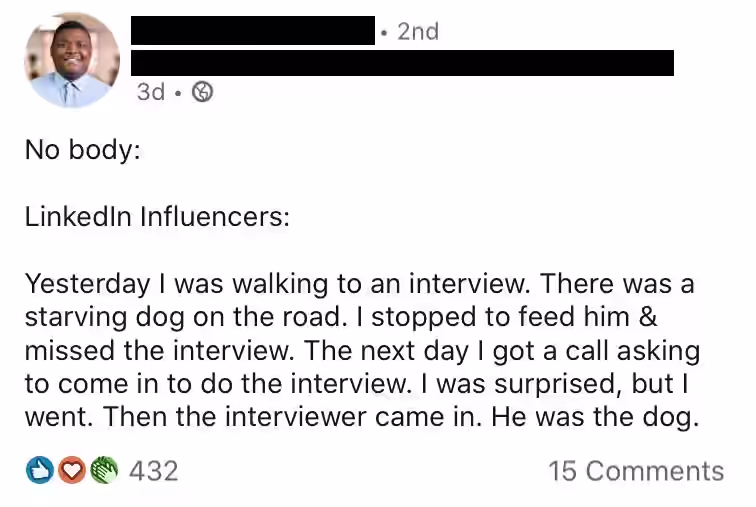Click the globe public visibility icon
756x507 pixels.
(202, 92)
